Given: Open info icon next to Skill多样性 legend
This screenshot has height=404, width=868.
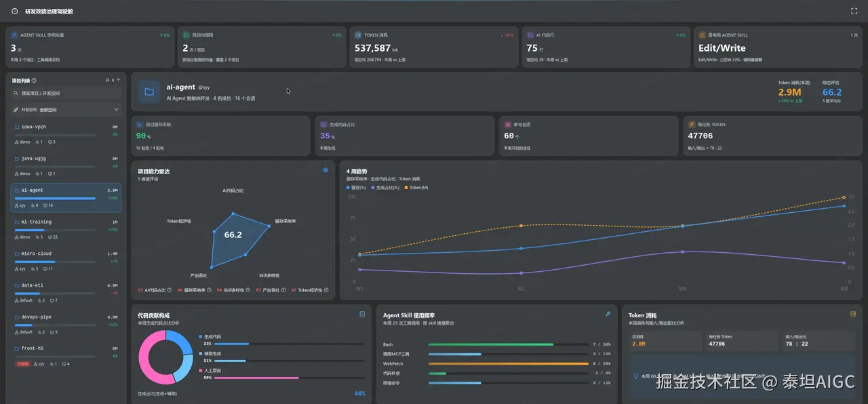Looking at the screenshot, I should point(248,290).
